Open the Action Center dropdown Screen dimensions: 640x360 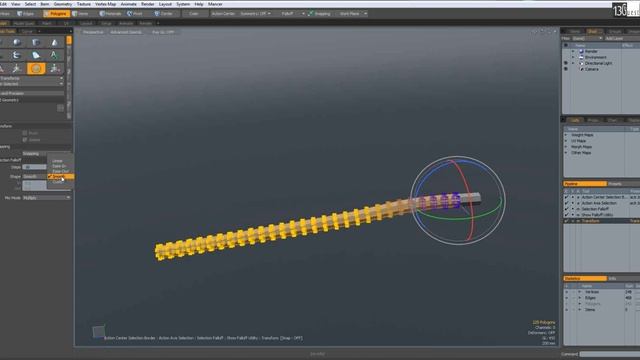pyautogui.click(x=223, y=13)
